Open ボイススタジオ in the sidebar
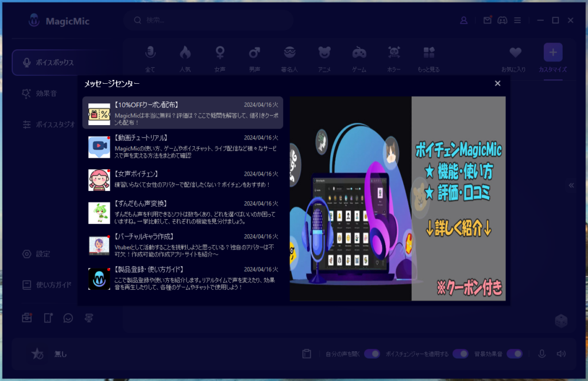The image size is (588, 381). coord(49,125)
